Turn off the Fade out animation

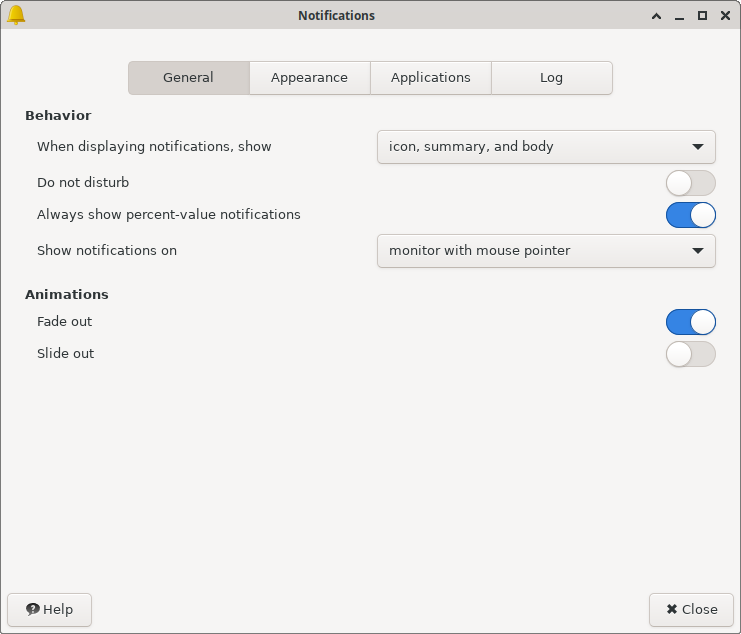pos(690,322)
